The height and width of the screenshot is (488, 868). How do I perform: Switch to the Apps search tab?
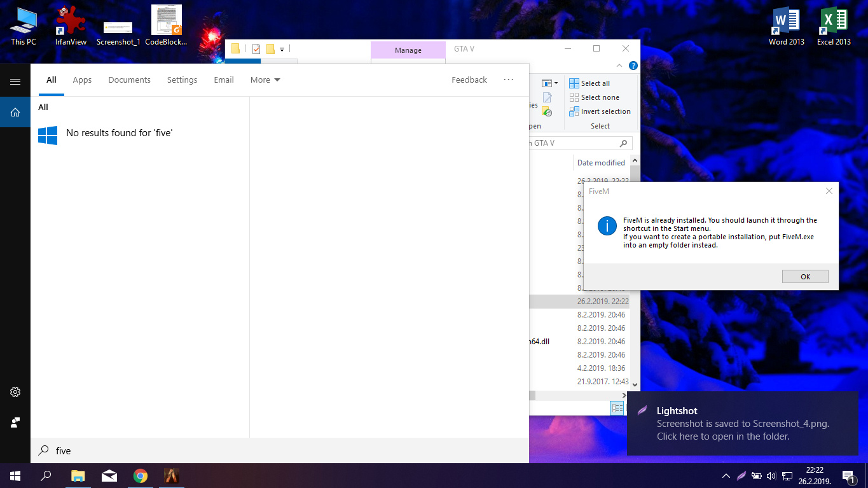click(x=82, y=80)
